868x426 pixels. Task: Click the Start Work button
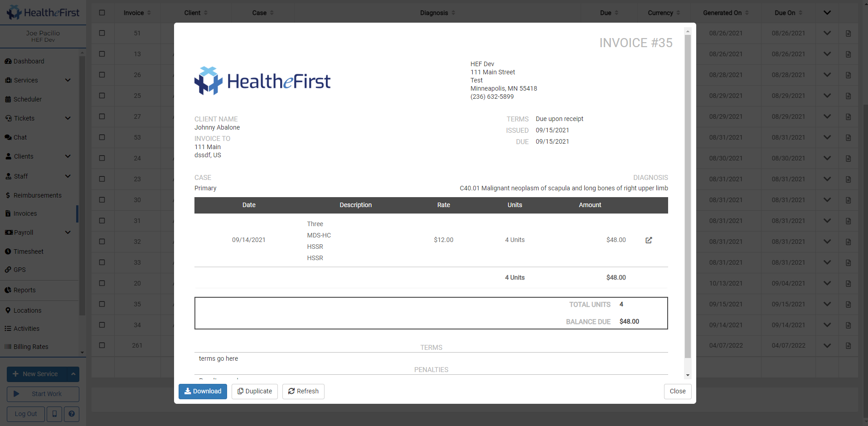pyautogui.click(x=43, y=394)
